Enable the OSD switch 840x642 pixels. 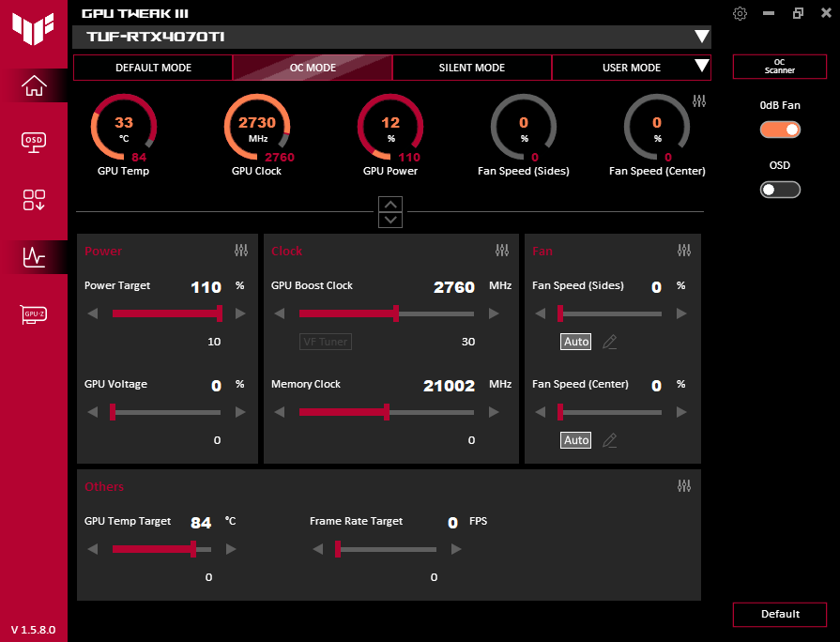[780, 190]
